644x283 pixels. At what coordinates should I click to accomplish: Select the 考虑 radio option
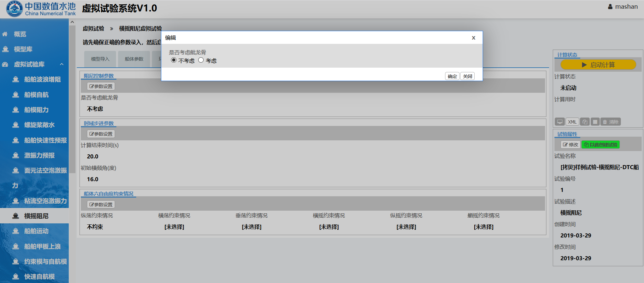coord(201,60)
